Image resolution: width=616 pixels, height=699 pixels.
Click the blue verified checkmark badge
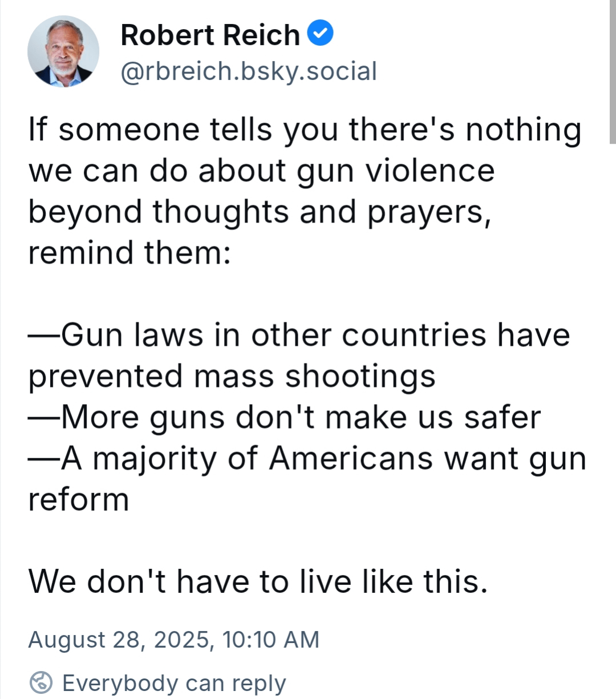pyautogui.click(x=321, y=33)
